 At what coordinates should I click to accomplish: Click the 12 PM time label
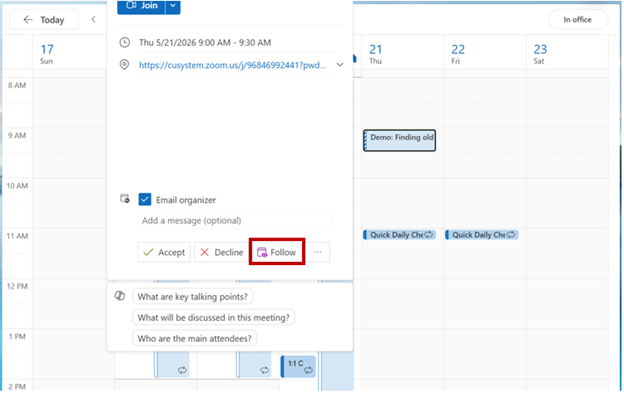click(x=17, y=287)
